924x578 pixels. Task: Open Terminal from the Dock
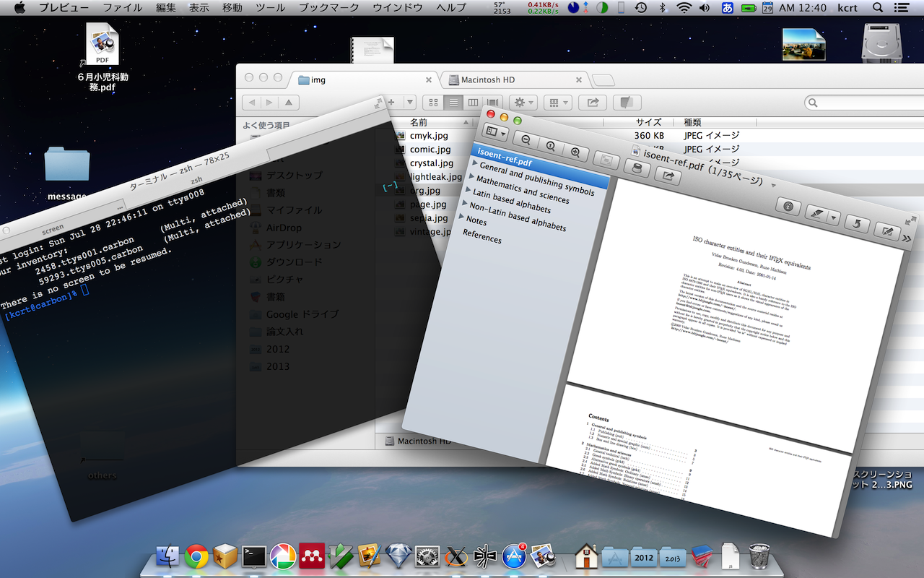(x=254, y=556)
